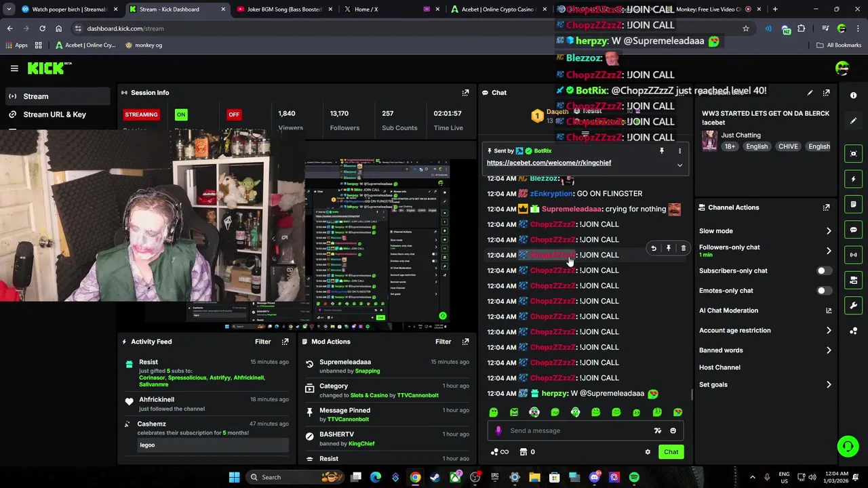Screen dimensions: 868x488
Task: Open the Activity Feed Filter
Action: click(262, 342)
